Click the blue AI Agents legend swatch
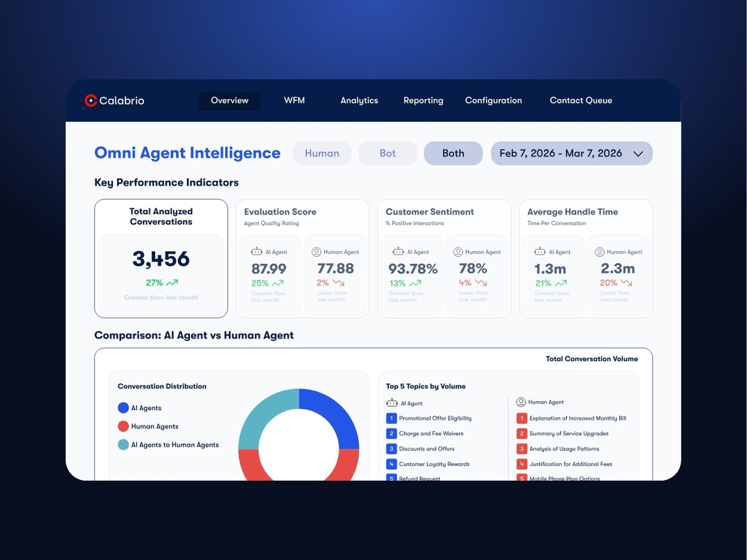Viewport: 747px width, 560px height. (123, 408)
